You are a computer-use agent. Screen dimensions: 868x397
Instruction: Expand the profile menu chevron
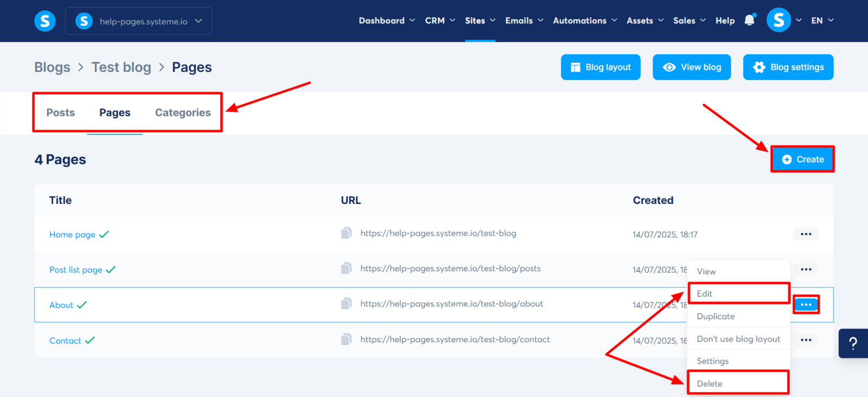tap(799, 20)
